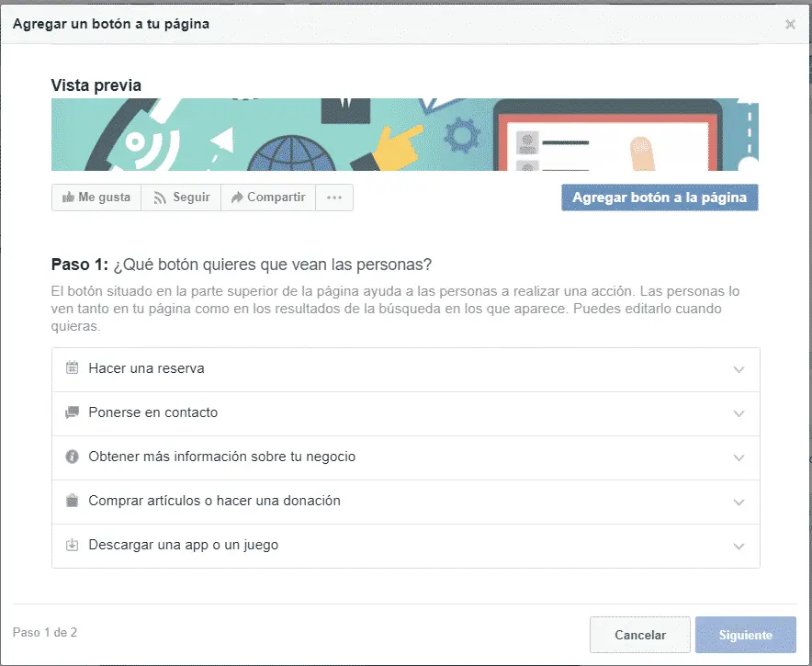Click the Siguiente button to continue

745,634
